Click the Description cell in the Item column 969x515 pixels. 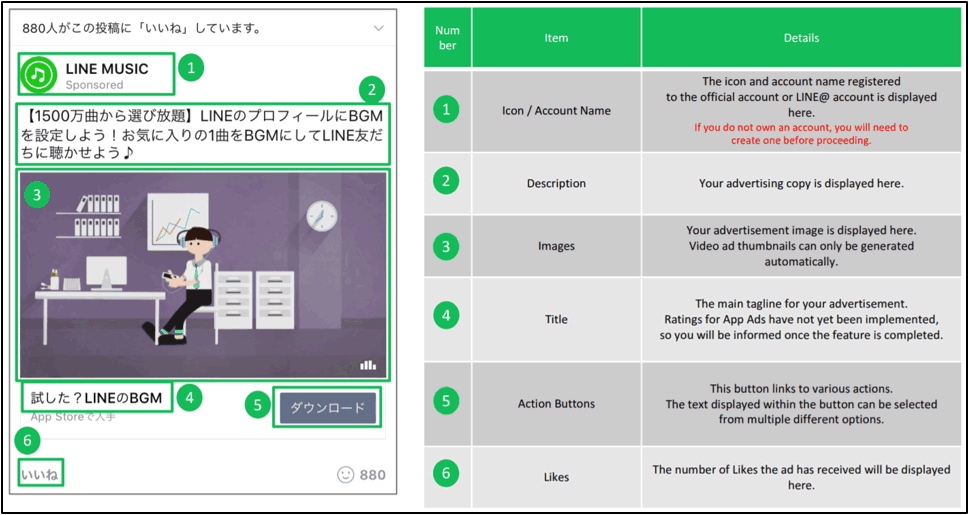[x=556, y=184]
